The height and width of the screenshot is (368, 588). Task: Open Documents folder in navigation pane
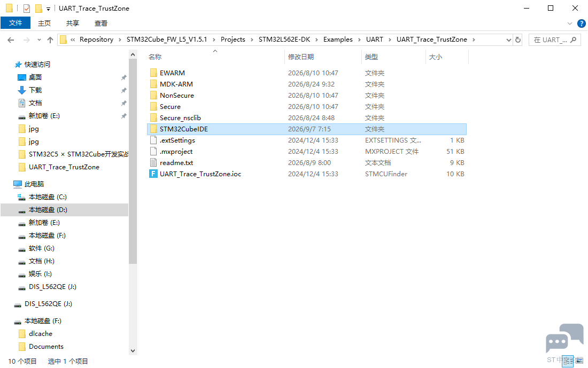coord(46,347)
